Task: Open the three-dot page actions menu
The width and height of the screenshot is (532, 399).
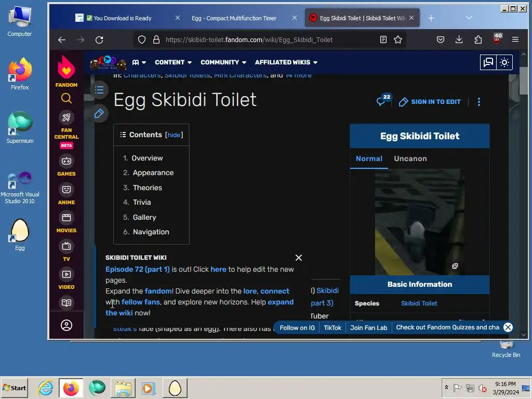Action: point(479,102)
